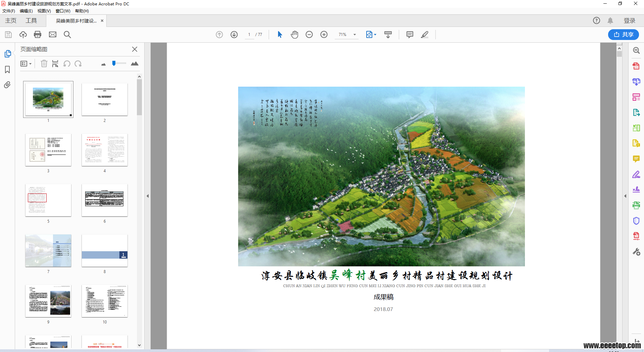This screenshot has width=644, height=352.
Task: Collapse the left navigation pane arrow
Action: coord(148,196)
